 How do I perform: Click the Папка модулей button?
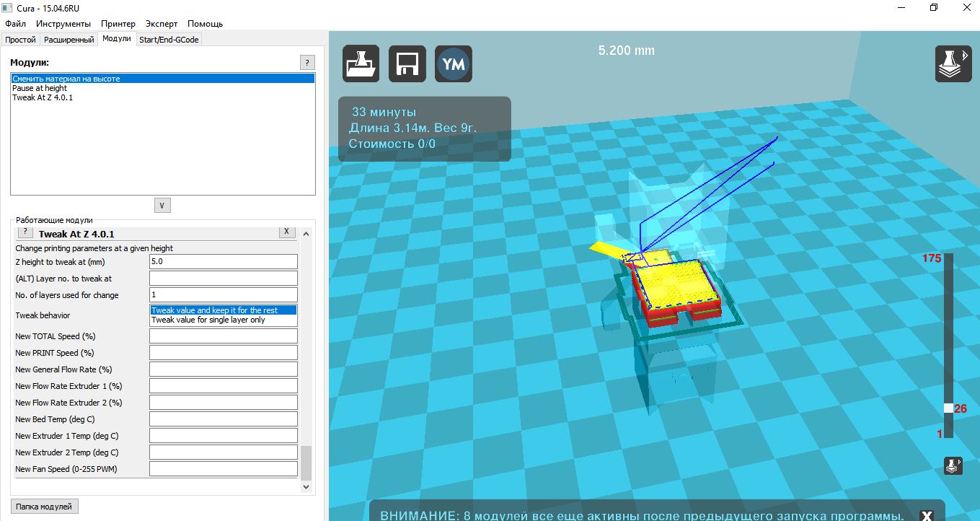45,507
